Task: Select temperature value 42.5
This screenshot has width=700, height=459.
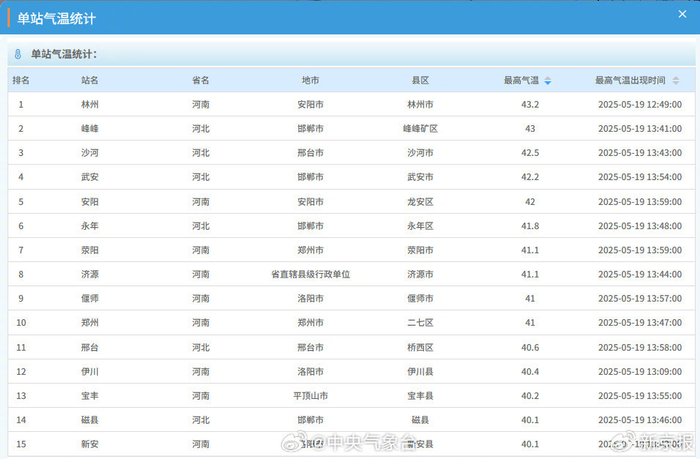Action: tap(530, 153)
